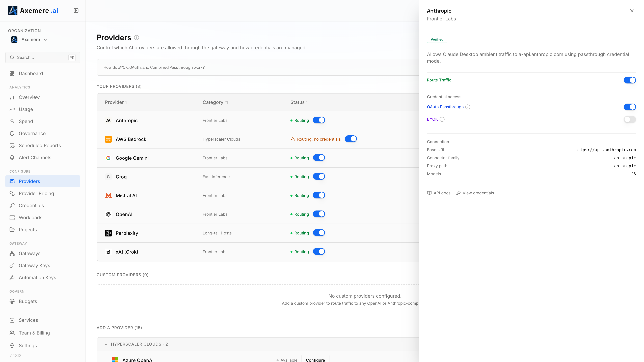Click the Alert Channels bell icon
Viewport: 644px width, 362px height.
tap(12, 158)
